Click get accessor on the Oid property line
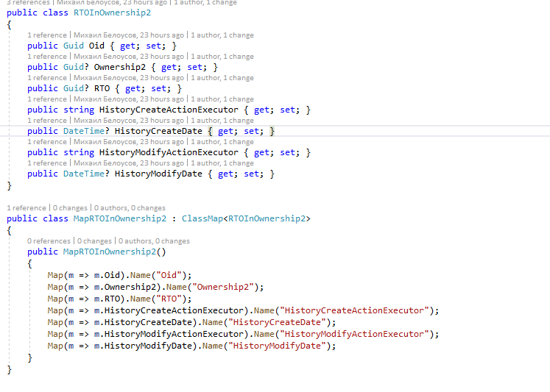 click(127, 46)
